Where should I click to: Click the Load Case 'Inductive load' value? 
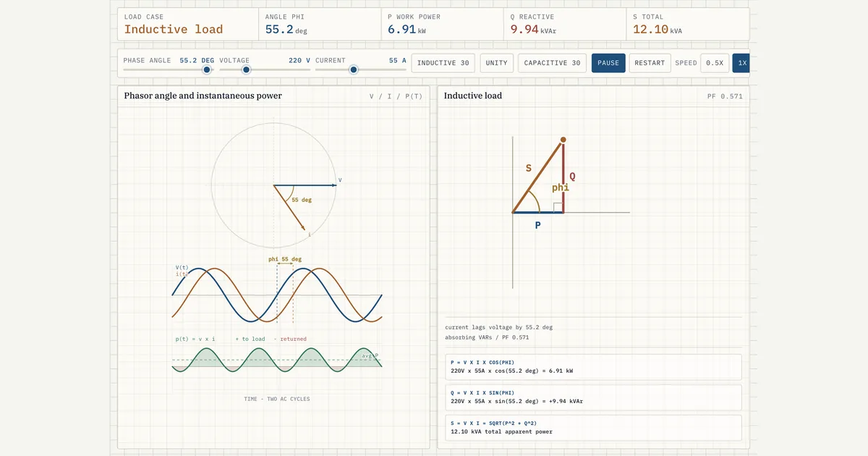[x=174, y=30]
